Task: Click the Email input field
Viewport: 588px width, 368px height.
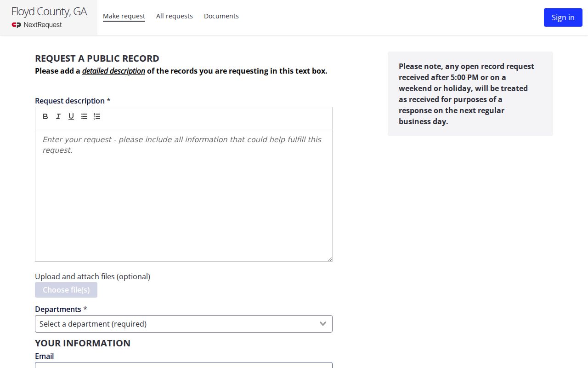Action: (x=184, y=365)
